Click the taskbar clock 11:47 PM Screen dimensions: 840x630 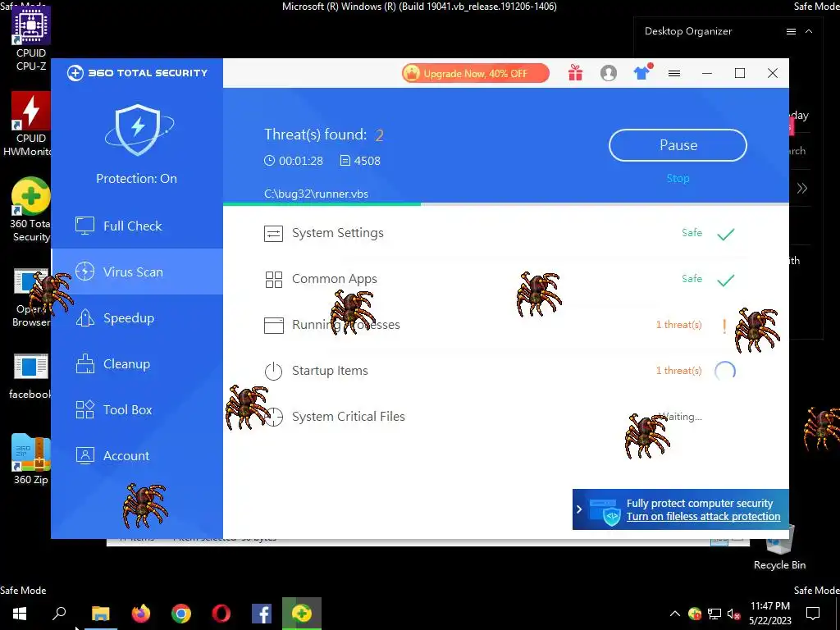tap(769, 606)
